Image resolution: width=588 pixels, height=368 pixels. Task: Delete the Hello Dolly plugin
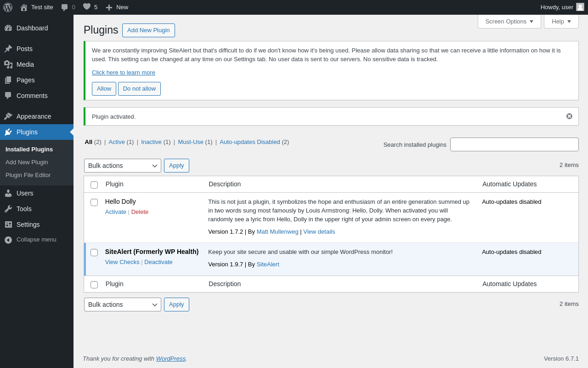[140, 212]
